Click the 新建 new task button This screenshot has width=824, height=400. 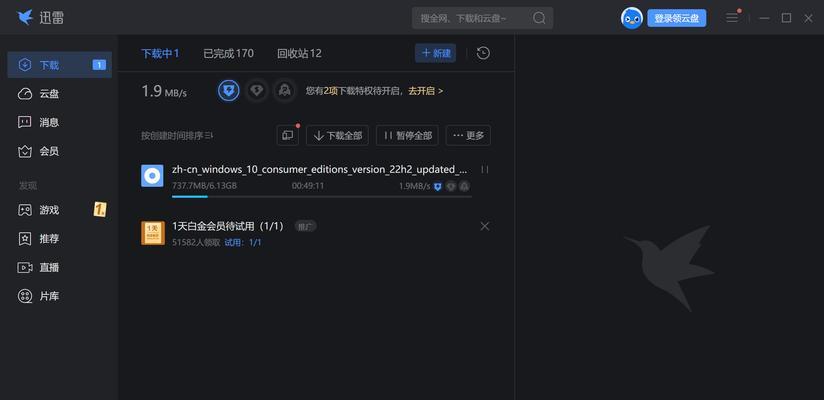click(x=436, y=53)
